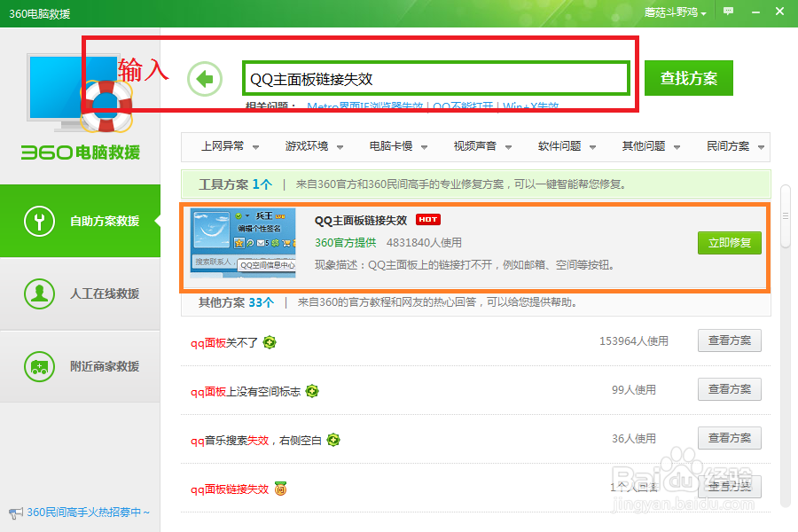Open the 蘑菇斗野鸡 user account dropdown
Image resolution: width=798 pixels, height=532 pixels.
coord(676,12)
